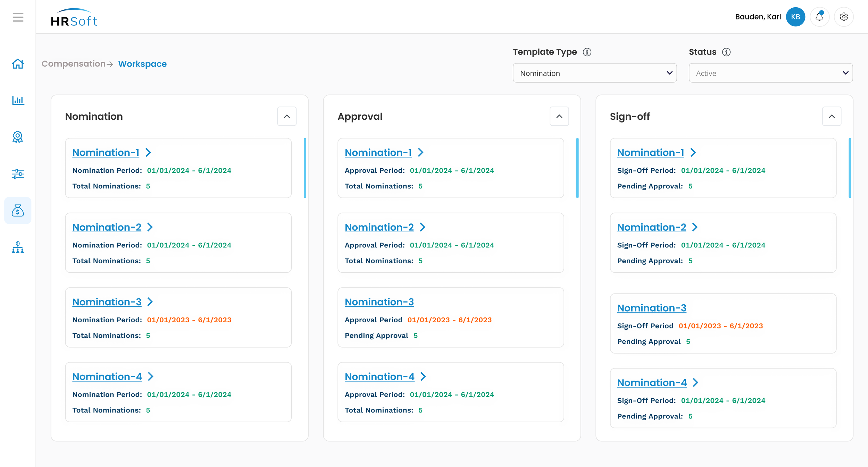Open the Template Type dropdown
Viewport: 868px width, 467px height.
click(594, 73)
